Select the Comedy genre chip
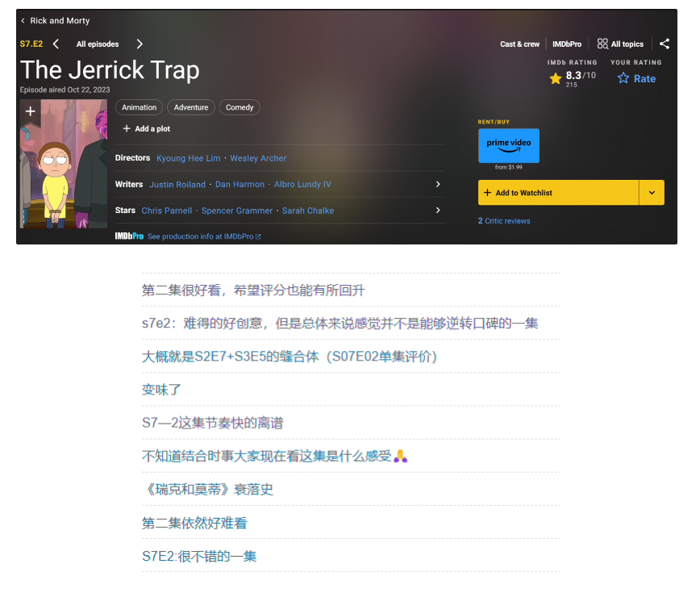Image resolution: width=700 pixels, height=593 pixels. (240, 107)
